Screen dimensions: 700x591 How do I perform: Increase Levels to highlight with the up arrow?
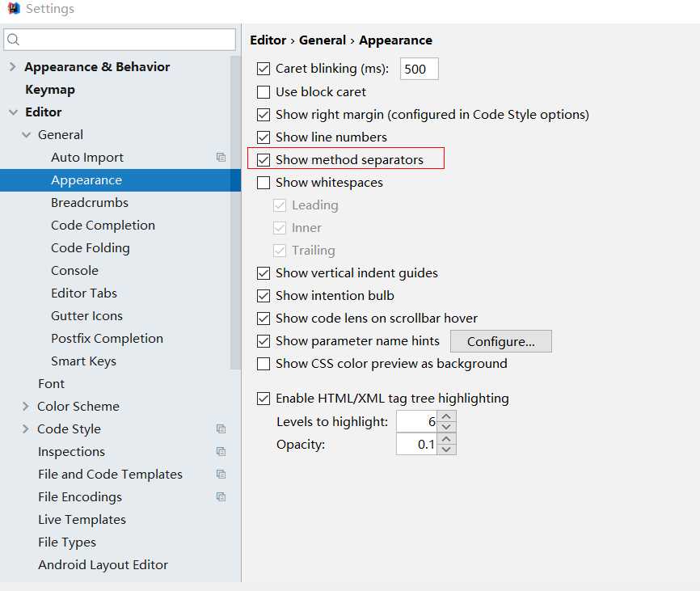tap(446, 416)
